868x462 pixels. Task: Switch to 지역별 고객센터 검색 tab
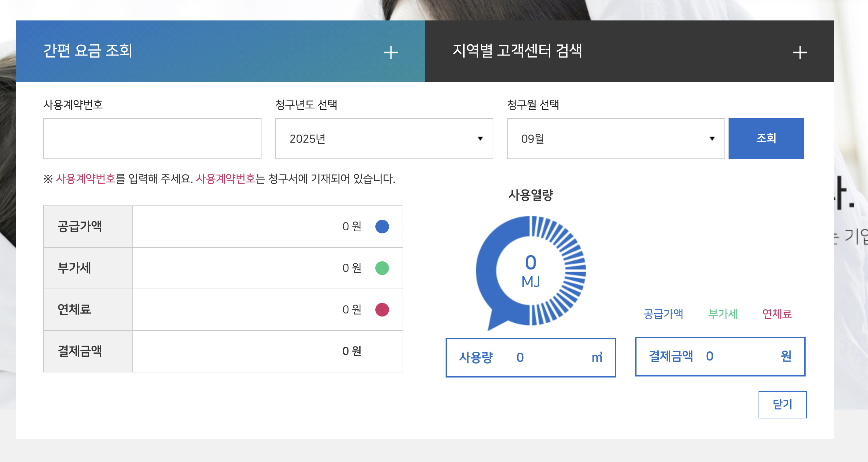[517, 51]
